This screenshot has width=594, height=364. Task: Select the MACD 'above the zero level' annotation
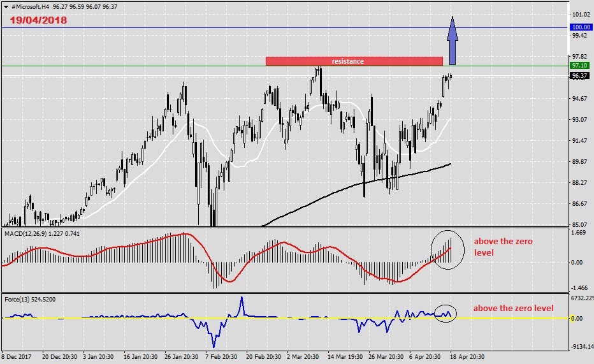tap(503, 247)
